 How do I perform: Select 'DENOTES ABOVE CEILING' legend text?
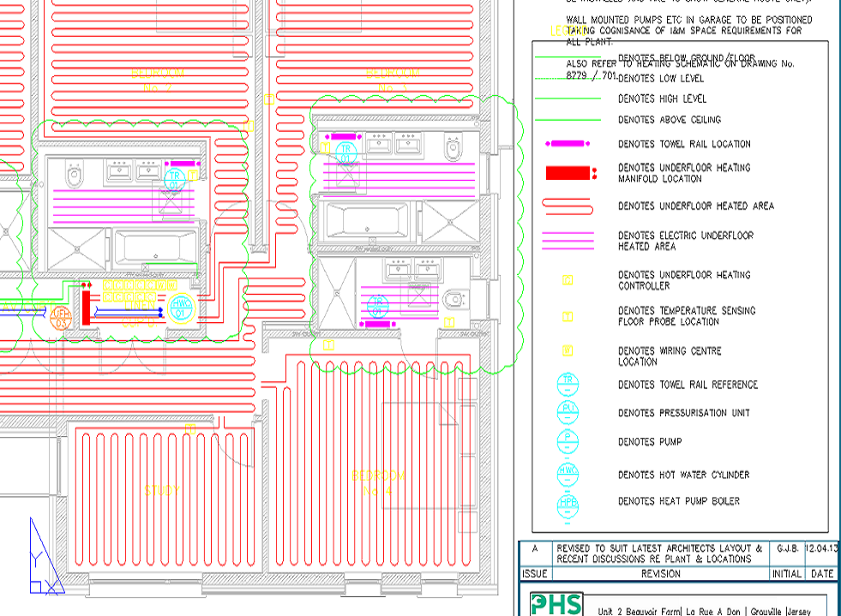[669, 120]
